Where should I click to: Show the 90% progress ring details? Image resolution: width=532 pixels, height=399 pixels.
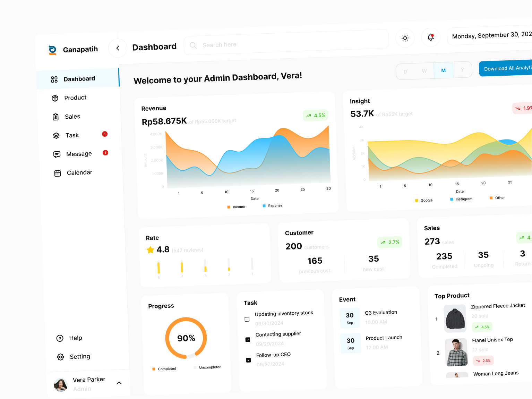point(186,338)
